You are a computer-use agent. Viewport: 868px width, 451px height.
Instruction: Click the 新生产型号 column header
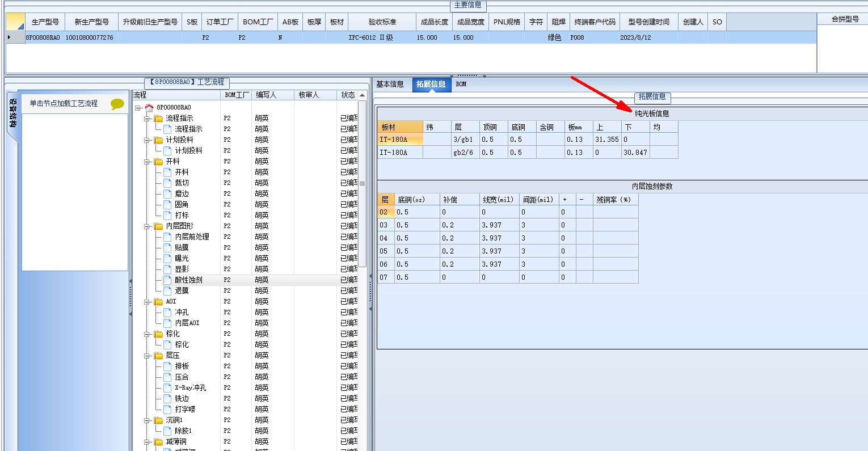click(x=92, y=22)
